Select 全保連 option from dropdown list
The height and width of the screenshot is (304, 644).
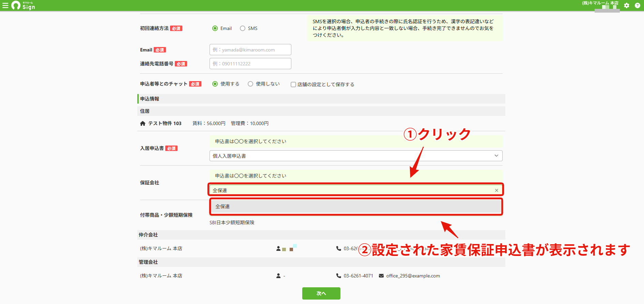(356, 207)
